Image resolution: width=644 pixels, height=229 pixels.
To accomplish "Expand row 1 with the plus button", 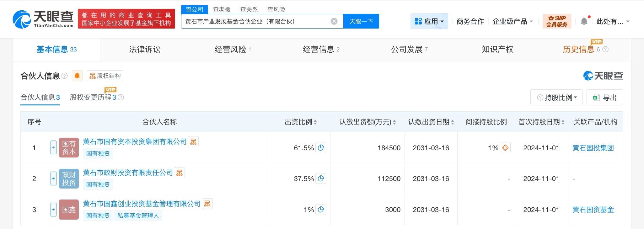I will [53, 147].
